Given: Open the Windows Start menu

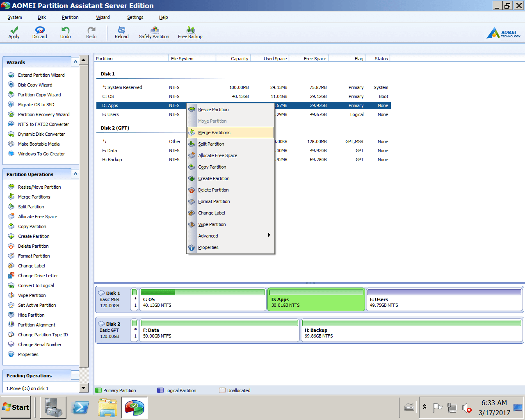Looking at the screenshot, I should pyautogui.click(x=16, y=407).
